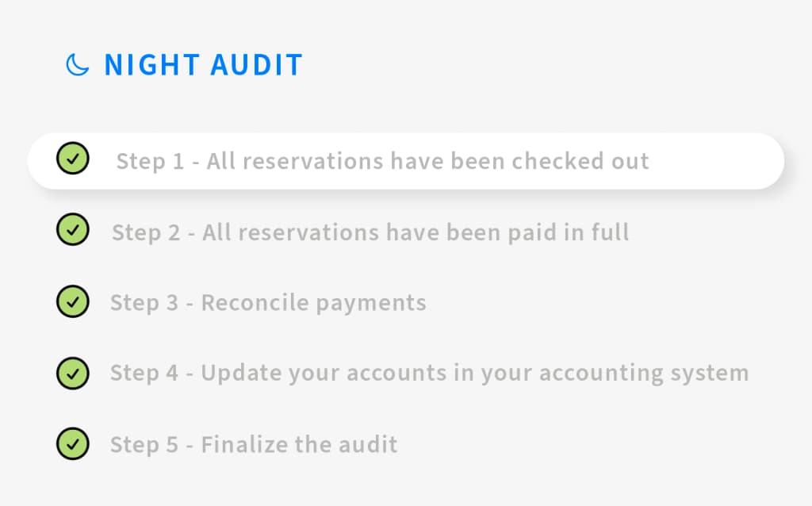Select the "Finalize the audit" text
Viewport: 812px width, 506px height.
click(299, 444)
